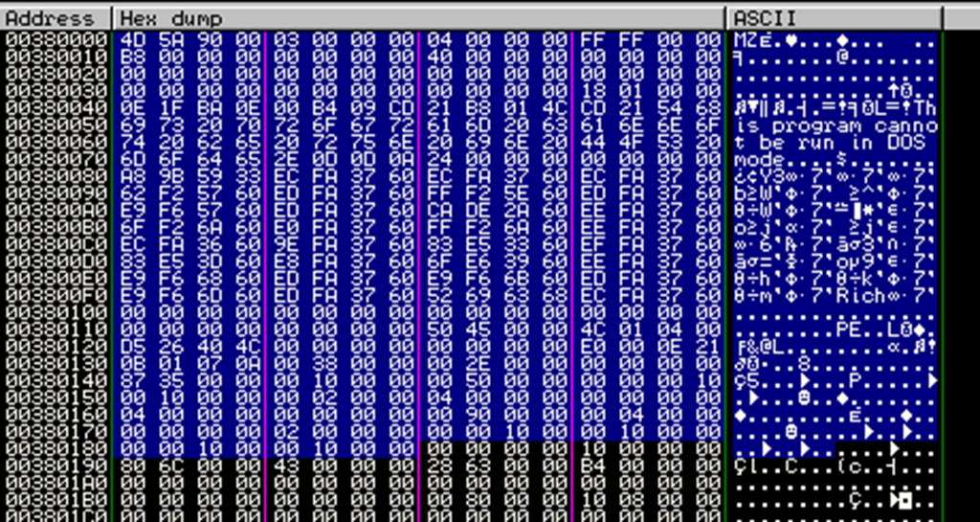Click the last visible address 003801C0
Image resolution: width=980 pixels, height=522 pixels.
pos(56,513)
